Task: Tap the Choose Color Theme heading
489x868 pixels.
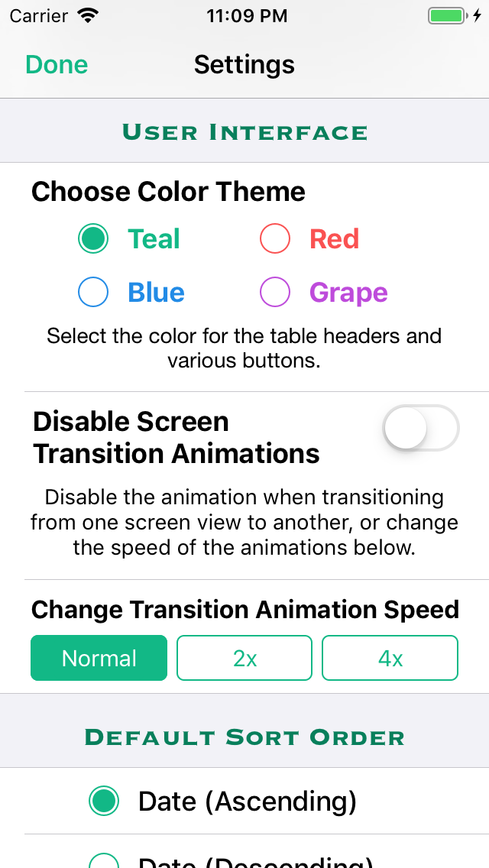Action: (168, 192)
